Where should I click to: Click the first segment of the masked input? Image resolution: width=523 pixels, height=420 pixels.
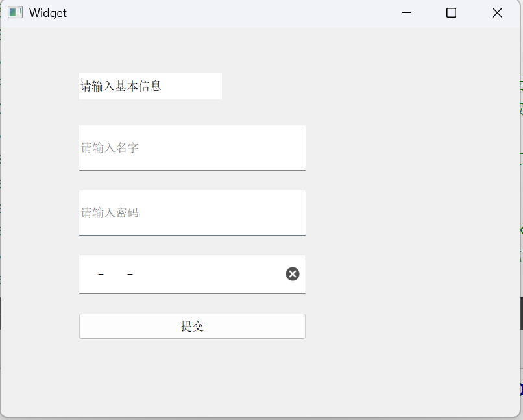pyautogui.click(x=101, y=273)
